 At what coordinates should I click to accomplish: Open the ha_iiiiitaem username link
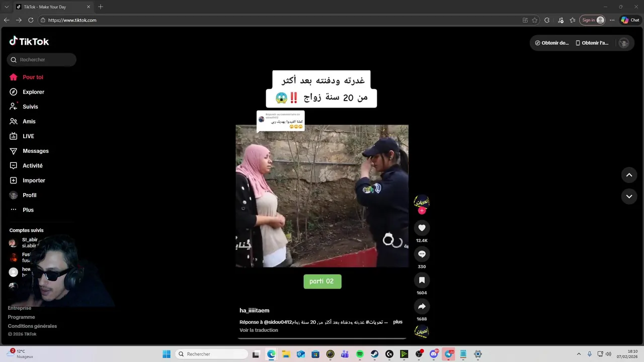pyautogui.click(x=254, y=311)
